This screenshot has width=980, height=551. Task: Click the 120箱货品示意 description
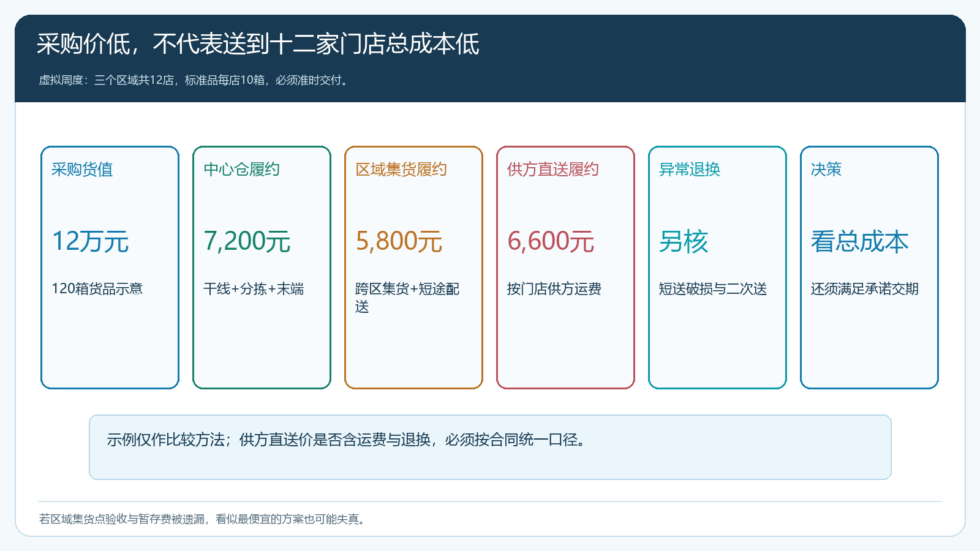pyautogui.click(x=97, y=289)
